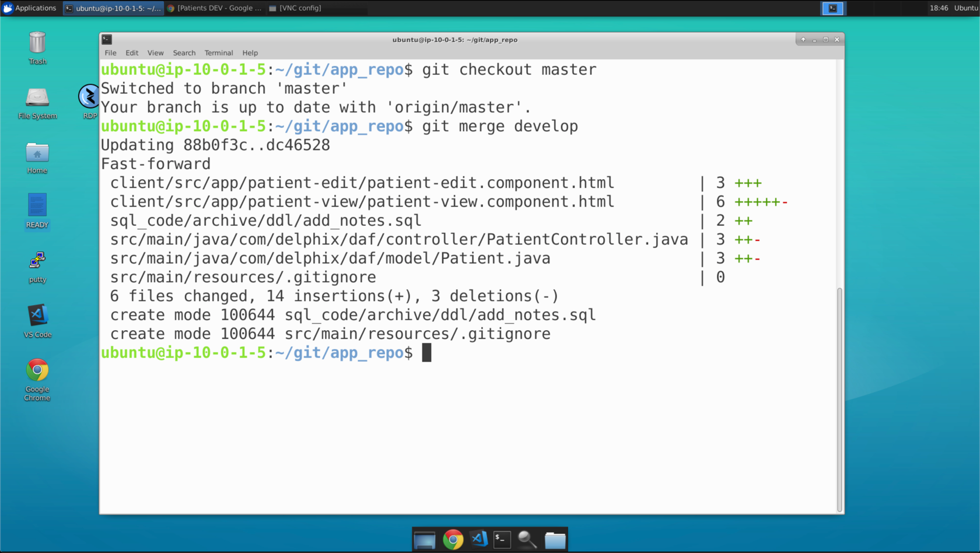Open Chrome from the bottom dock
This screenshot has width=980, height=553.
tap(453, 540)
